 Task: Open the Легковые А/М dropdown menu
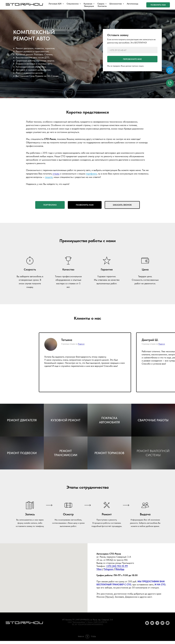(56, 4)
